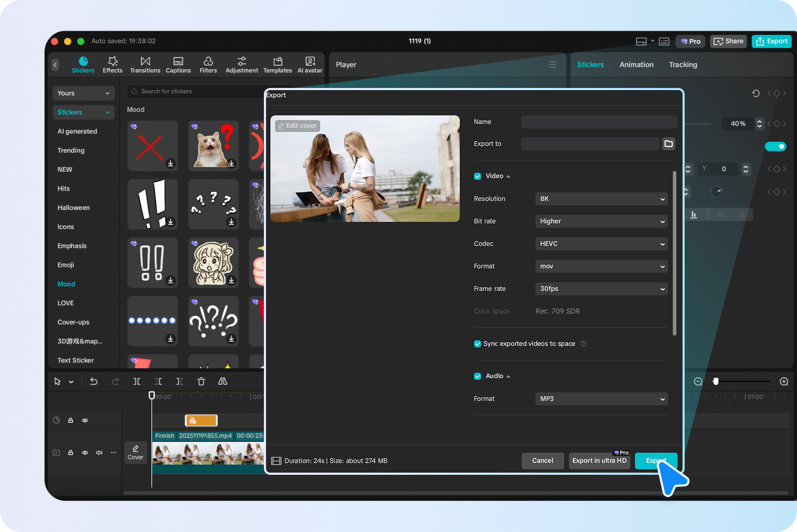Uncheck the Video export checkbox

tap(477, 176)
